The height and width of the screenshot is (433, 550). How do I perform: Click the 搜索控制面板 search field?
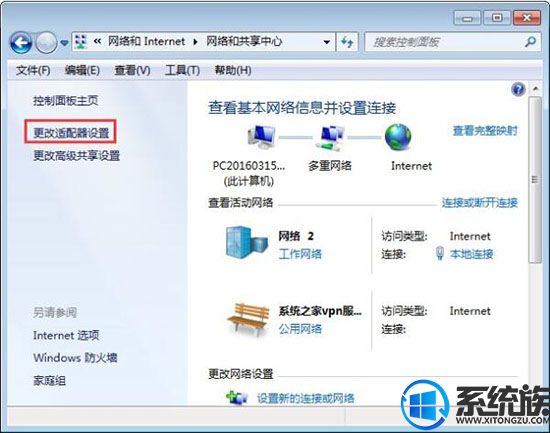click(444, 42)
